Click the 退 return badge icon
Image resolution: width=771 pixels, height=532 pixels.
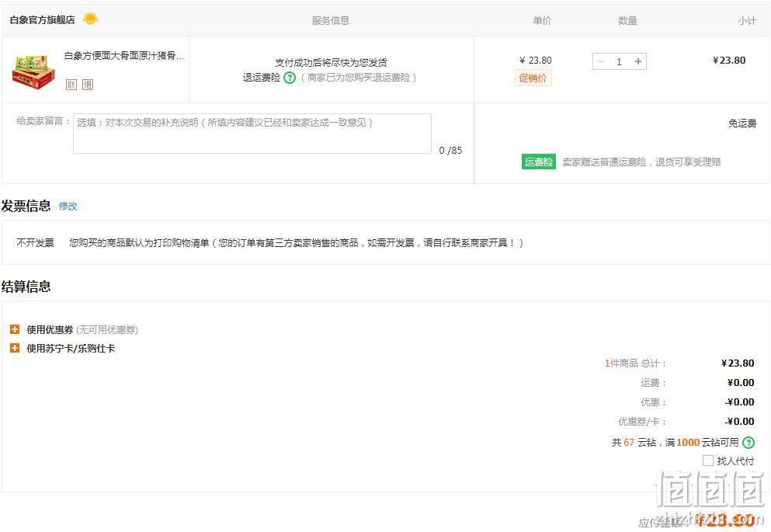click(x=88, y=85)
